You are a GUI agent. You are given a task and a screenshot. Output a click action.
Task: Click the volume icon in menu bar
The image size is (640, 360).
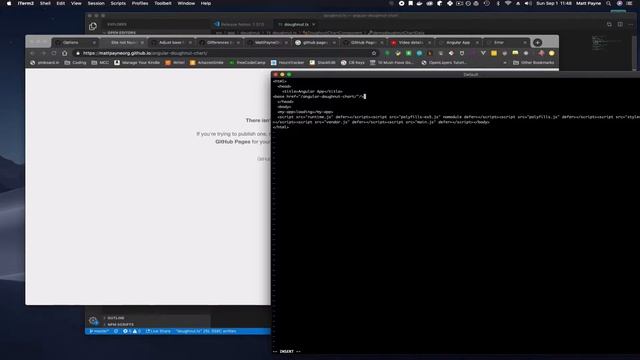point(528,3)
